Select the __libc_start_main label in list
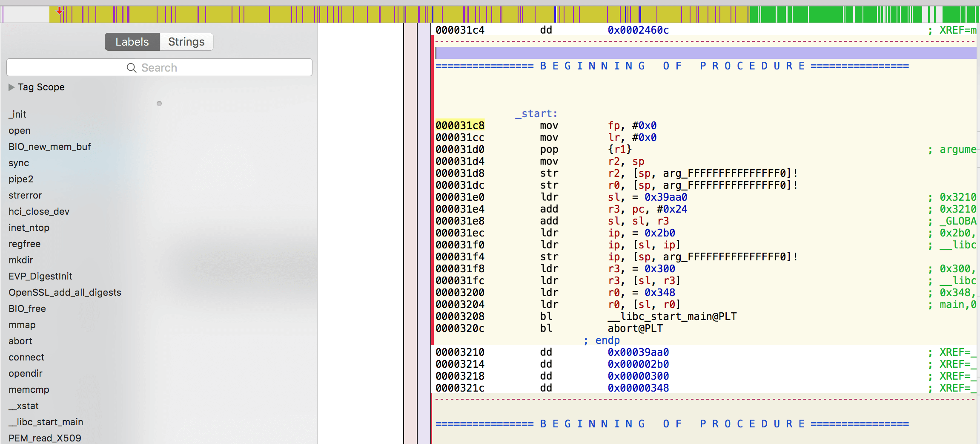 pos(46,422)
